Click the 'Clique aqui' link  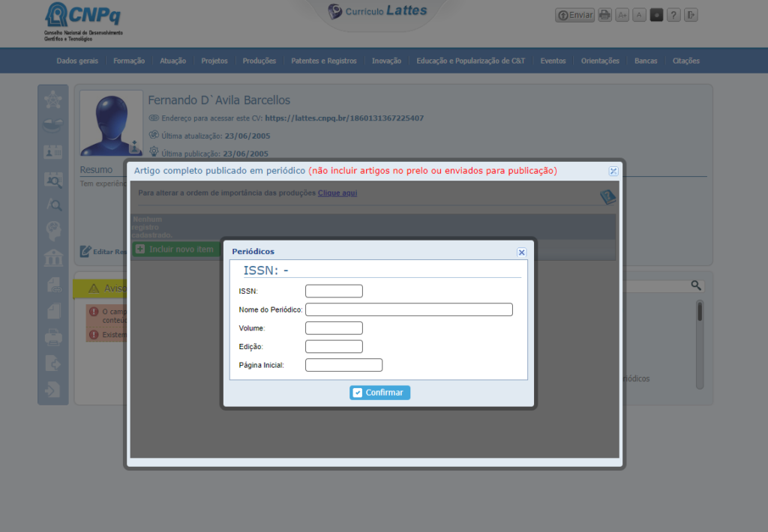(x=337, y=193)
